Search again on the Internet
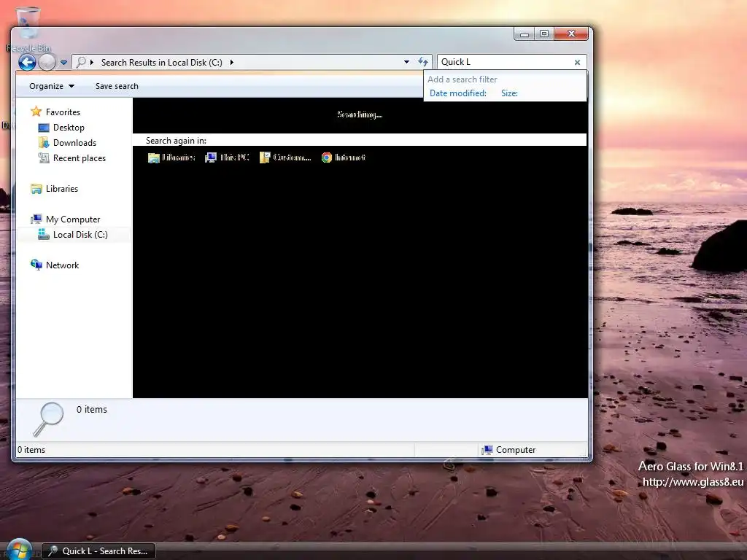 coord(344,157)
